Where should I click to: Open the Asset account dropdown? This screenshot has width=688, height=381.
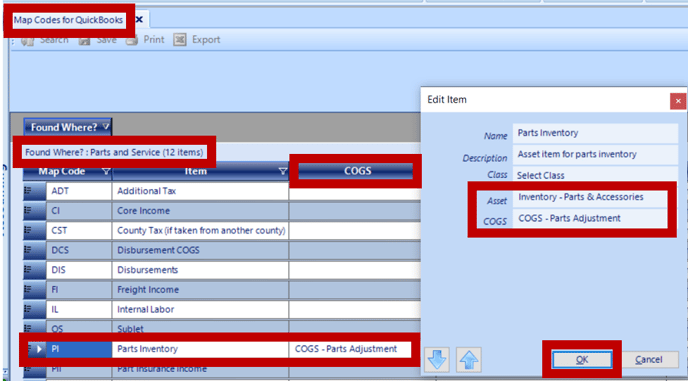pyautogui.click(x=590, y=197)
